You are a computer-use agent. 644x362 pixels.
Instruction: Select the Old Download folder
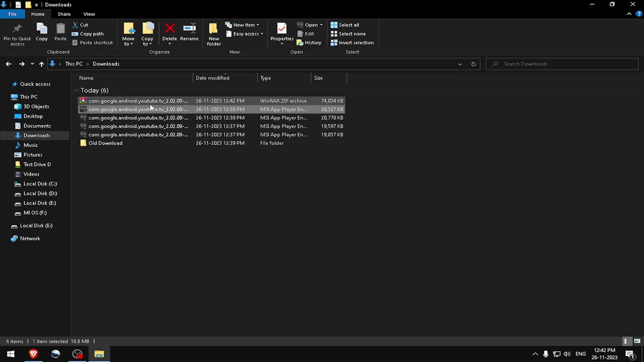tap(211, 143)
